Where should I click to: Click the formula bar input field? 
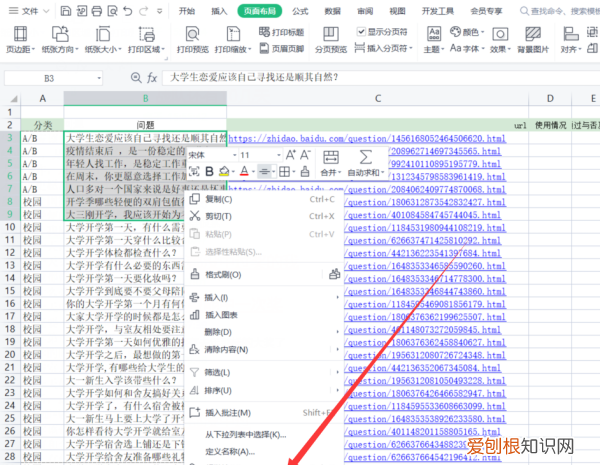point(381,78)
